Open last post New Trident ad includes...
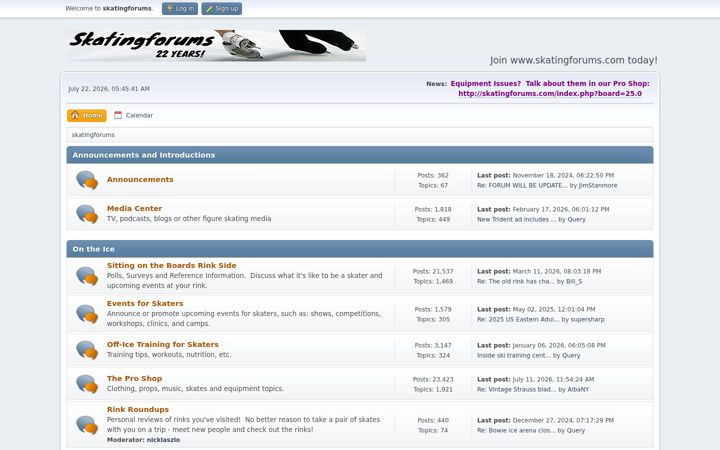Viewport: 720px width, 450px height. 516,219
